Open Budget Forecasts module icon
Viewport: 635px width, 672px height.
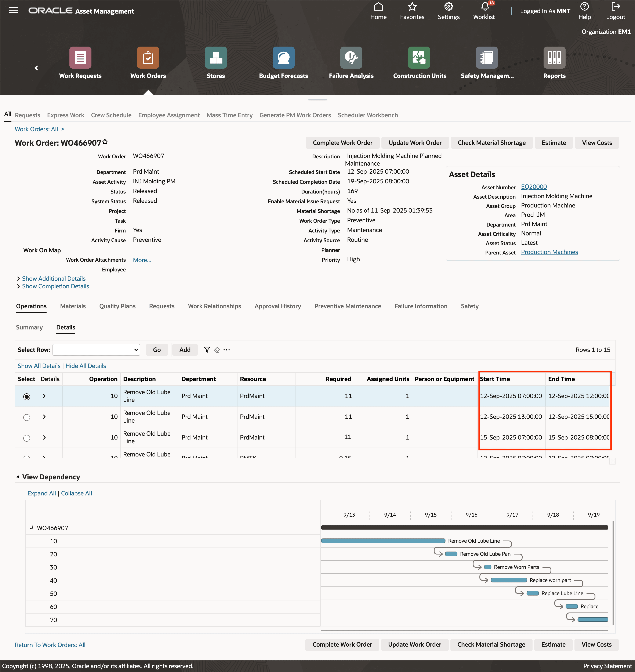coord(283,58)
